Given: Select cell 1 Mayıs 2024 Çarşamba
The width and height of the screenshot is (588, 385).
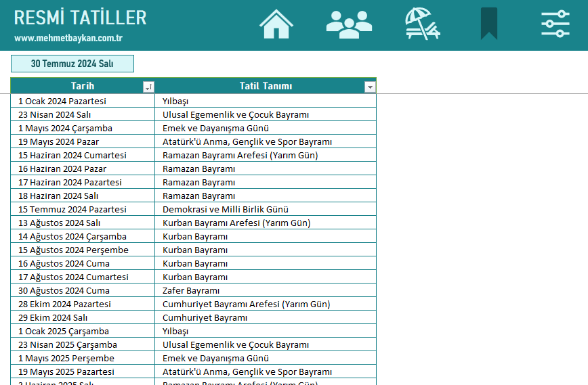Looking at the screenshot, I should click(x=83, y=128).
